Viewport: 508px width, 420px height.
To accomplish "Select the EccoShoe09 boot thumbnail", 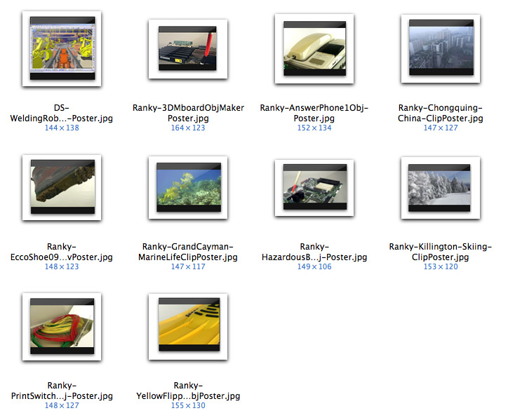I will coord(62,187).
